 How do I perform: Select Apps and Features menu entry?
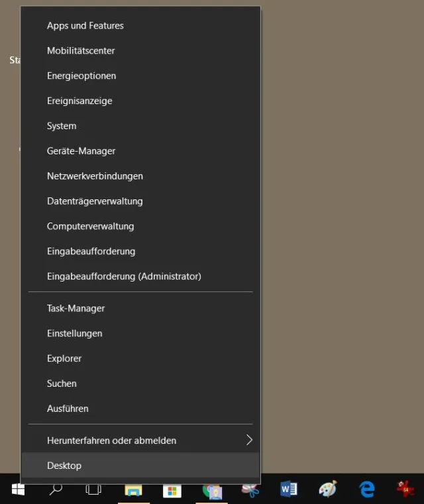tap(85, 26)
